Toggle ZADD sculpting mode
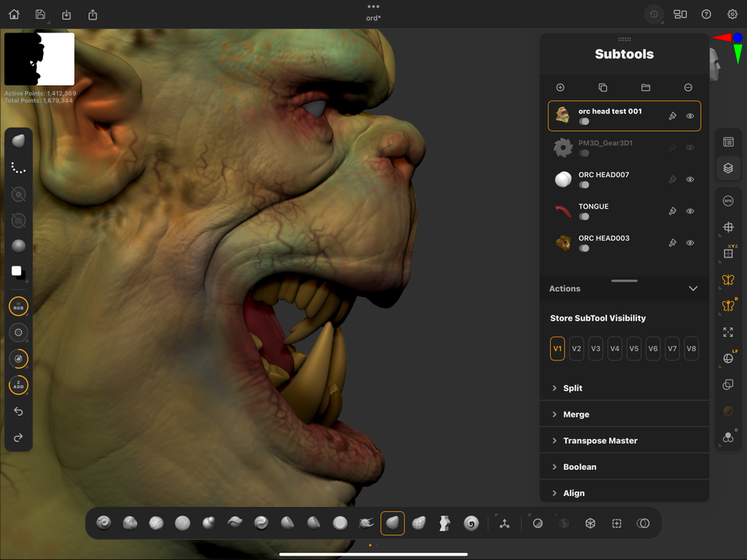Image resolution: width=747 pixels, height=560 pixels. [18, 384]
